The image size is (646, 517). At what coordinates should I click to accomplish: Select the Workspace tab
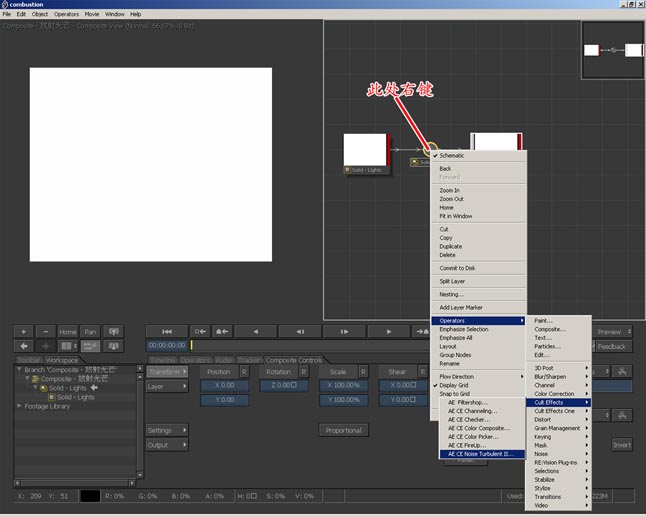[62, 360]
